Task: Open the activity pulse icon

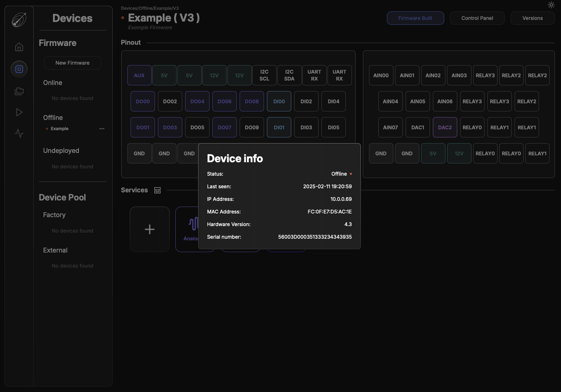Action: 19,133
